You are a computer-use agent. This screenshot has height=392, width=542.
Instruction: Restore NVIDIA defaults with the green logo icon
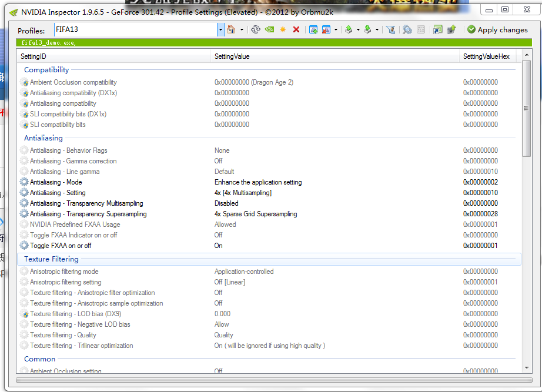269,30
